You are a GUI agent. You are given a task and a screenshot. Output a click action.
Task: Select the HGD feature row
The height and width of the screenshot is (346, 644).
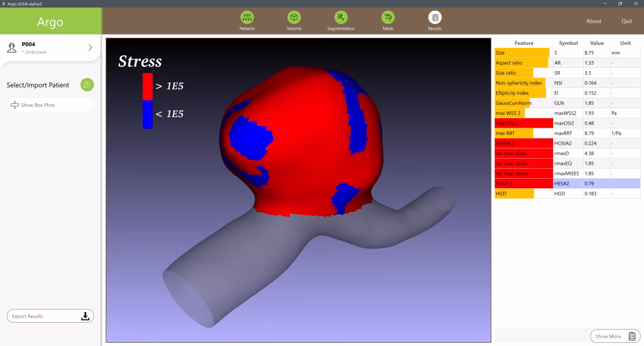click(x=567, y=194)
